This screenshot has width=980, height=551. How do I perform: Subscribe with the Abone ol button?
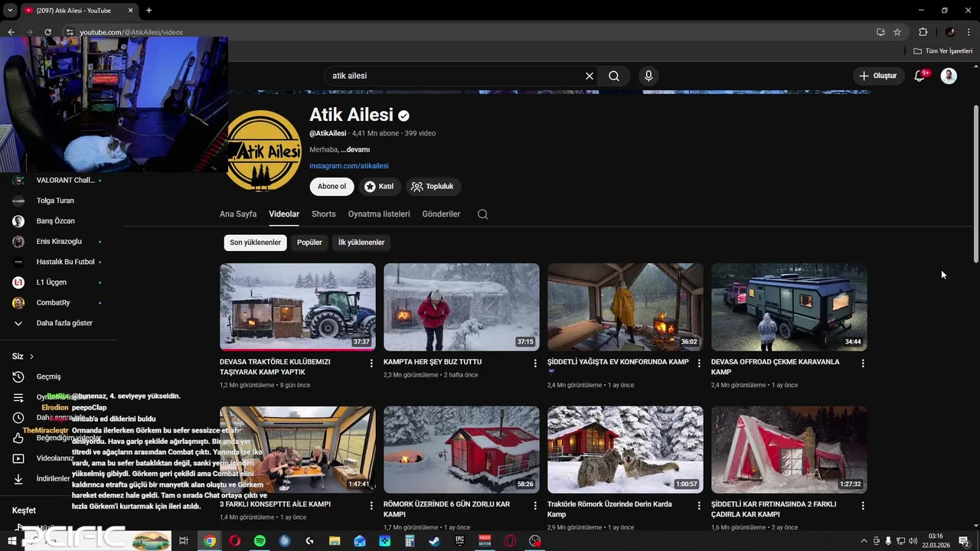pos(332,186)
